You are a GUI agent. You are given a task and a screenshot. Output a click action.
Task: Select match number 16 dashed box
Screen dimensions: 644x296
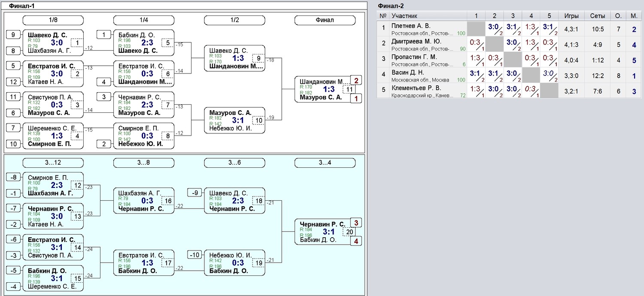point(168,201)
